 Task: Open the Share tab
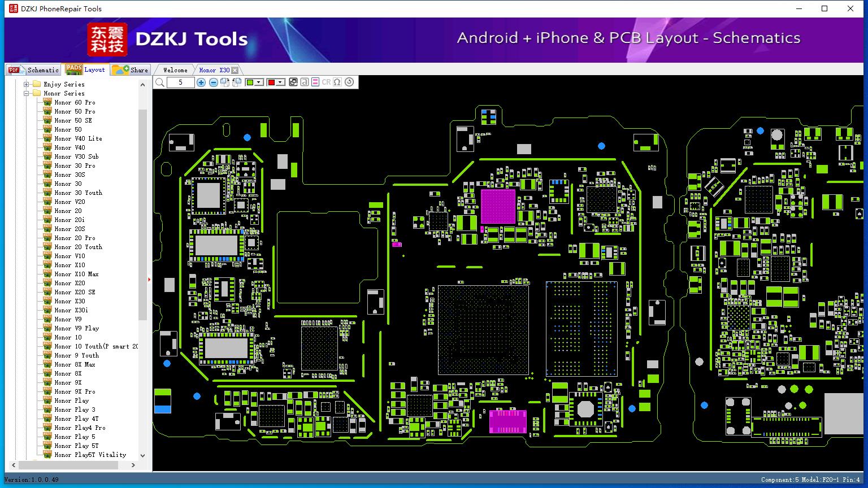(x=130, y=69)
